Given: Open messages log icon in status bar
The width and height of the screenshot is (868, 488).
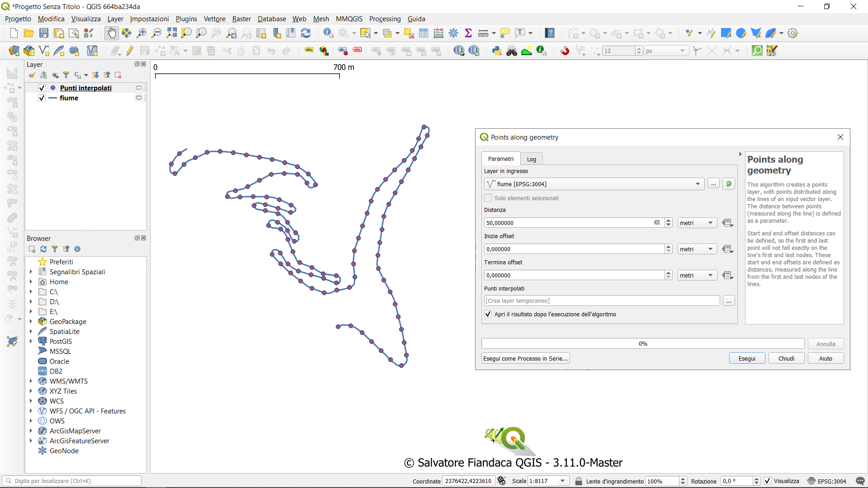Looking at the screenshot, I should [x=860, y=481].
